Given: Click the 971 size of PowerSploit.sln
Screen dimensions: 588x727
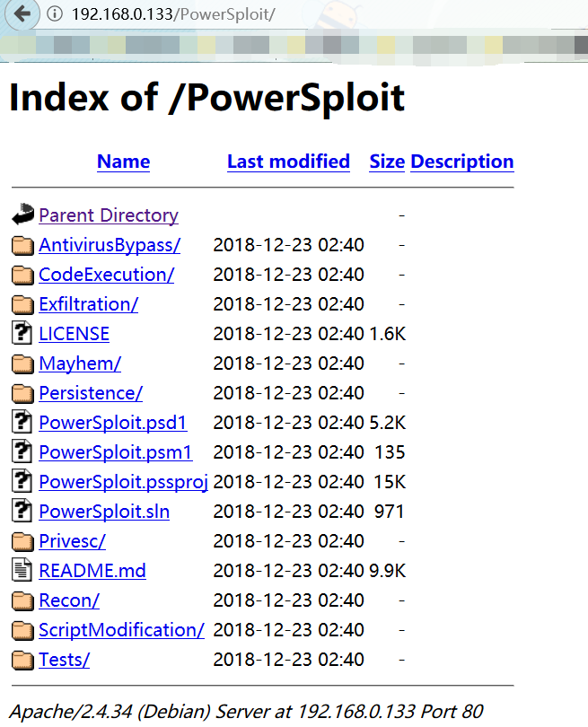Looking at the screenshot, I should pos(390,512).
